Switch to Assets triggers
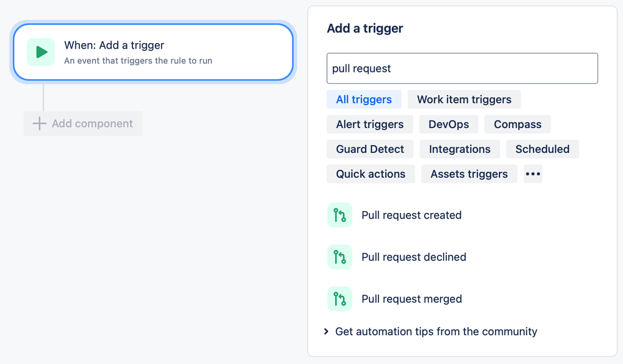 469,174
